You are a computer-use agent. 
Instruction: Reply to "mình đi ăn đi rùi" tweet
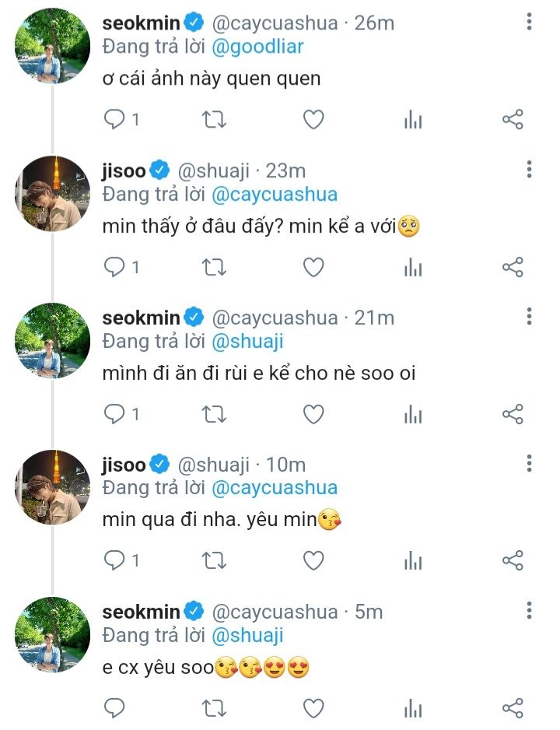(x=115, y=415)
